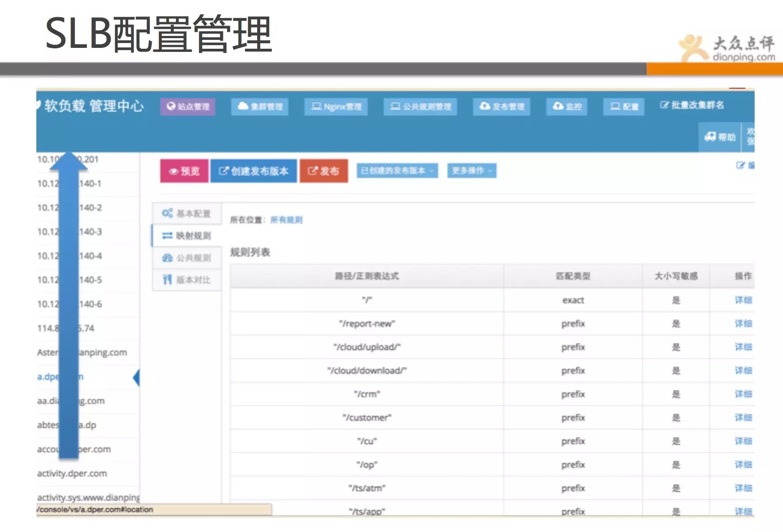Click 批量改集群名 link
The height and width of the screenshot is (532, 783).
692,105
